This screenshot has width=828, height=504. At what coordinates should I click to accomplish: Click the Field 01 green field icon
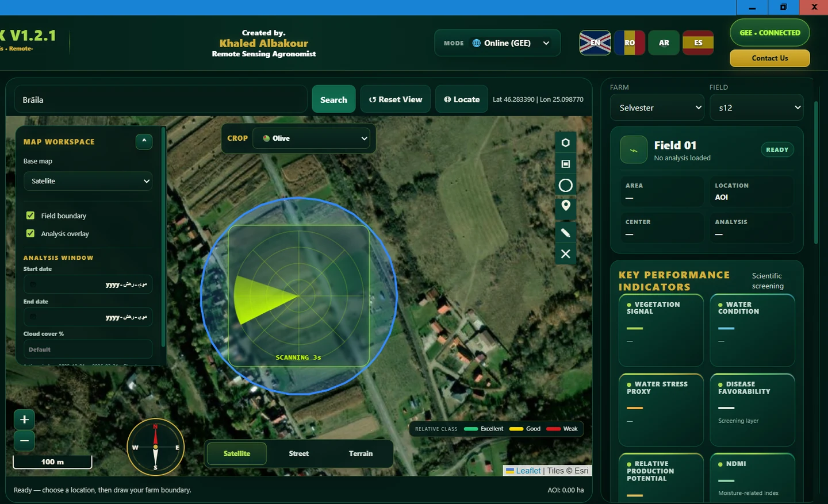click(x=634, y=150)
